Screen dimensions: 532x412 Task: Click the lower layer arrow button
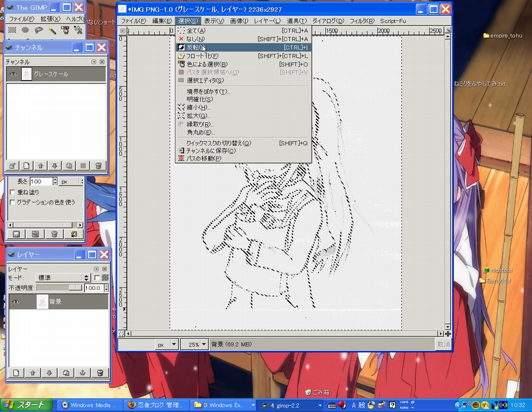(49, 372)
